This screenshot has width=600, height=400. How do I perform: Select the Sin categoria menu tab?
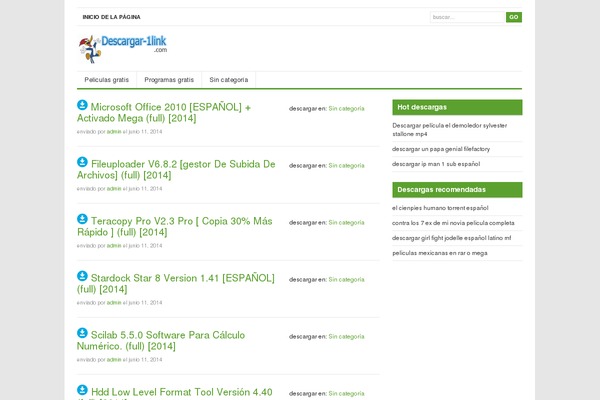click(229, 80)
